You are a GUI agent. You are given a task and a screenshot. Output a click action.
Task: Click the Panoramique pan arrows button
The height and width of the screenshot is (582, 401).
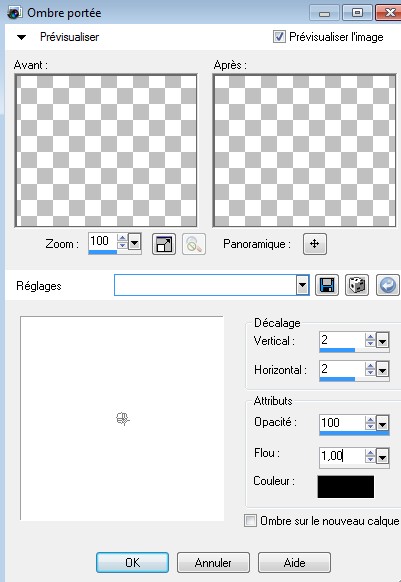coord(314,244)
